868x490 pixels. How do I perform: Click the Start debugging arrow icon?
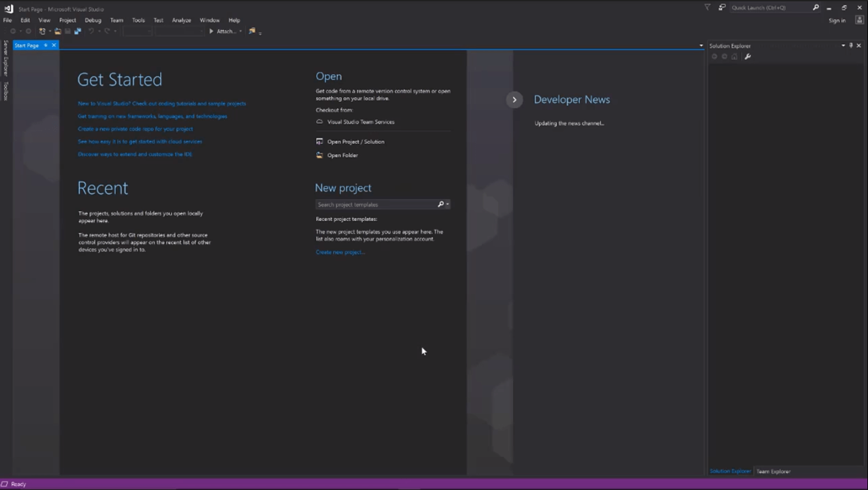(210, 31)
